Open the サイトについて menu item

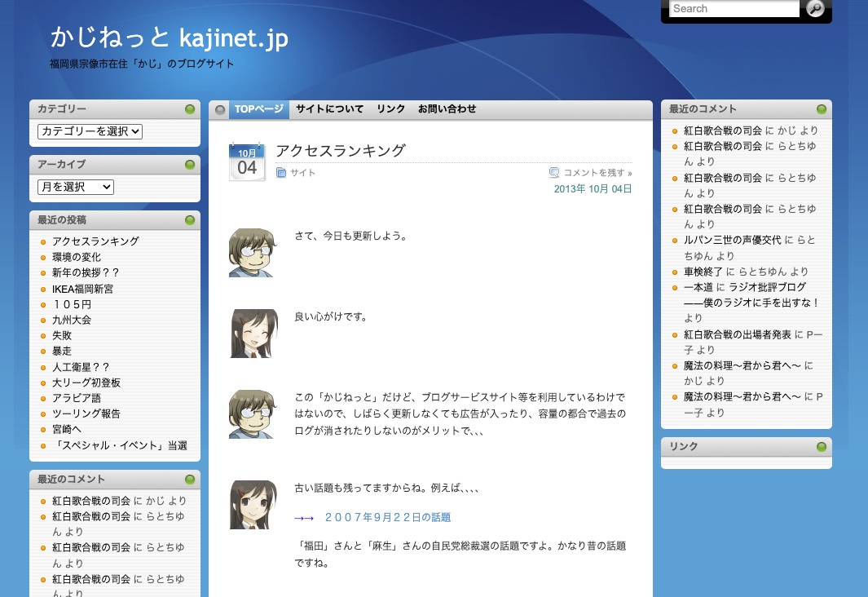tap(329, 109)
